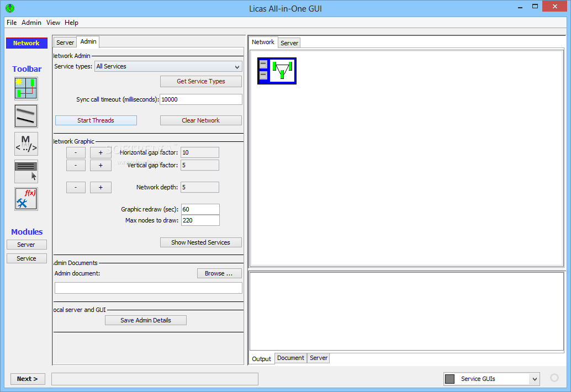Open the Help menu
This screenshot has width=571, height=392.
pos(71,23)
